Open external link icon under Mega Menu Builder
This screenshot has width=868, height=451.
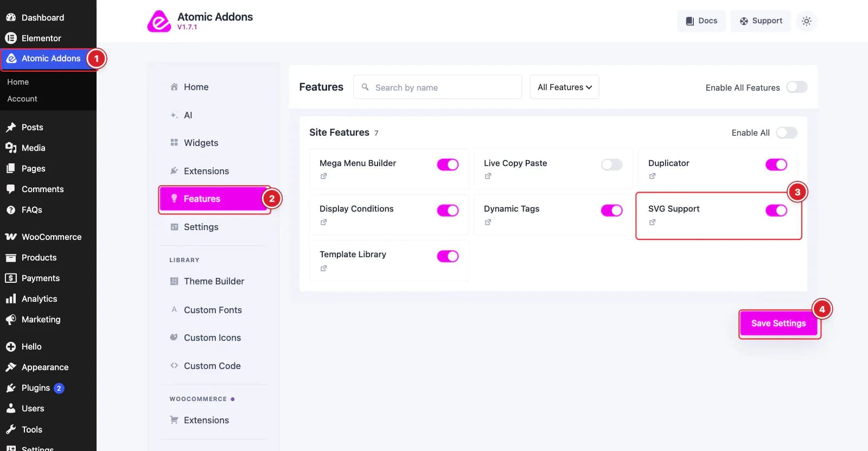(x=324, y=176)
